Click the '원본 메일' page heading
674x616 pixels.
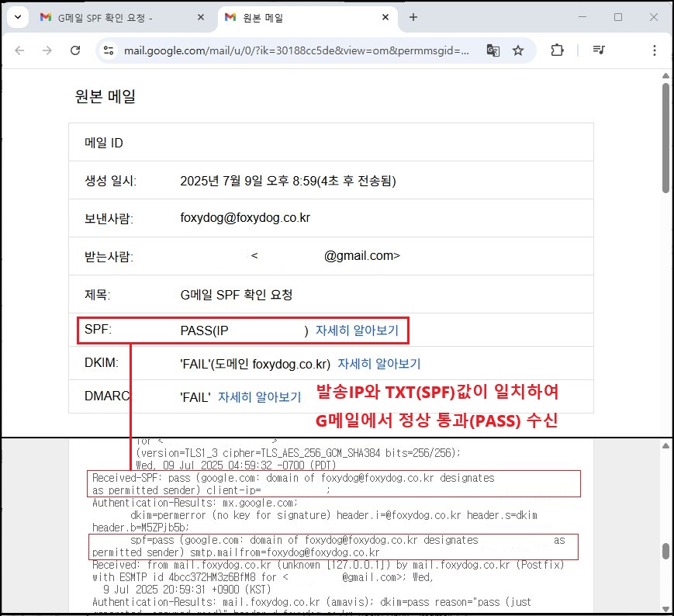105,96
